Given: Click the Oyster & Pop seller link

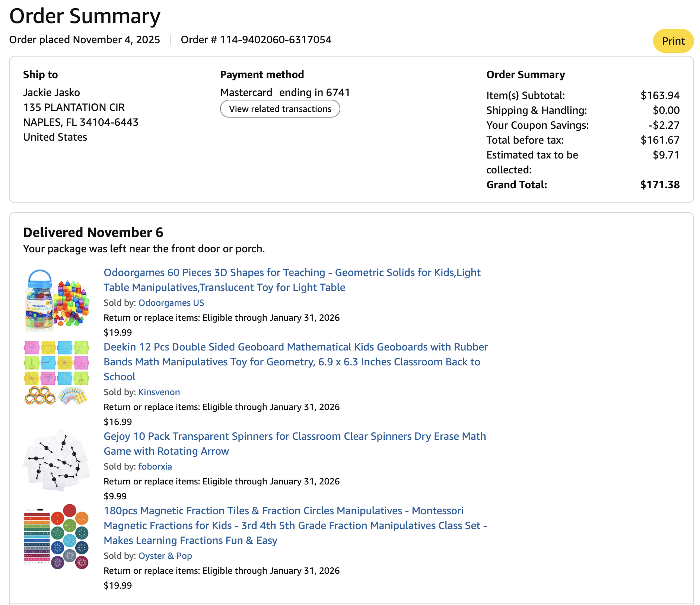Looking at the screenshot, I should (165, 556).
